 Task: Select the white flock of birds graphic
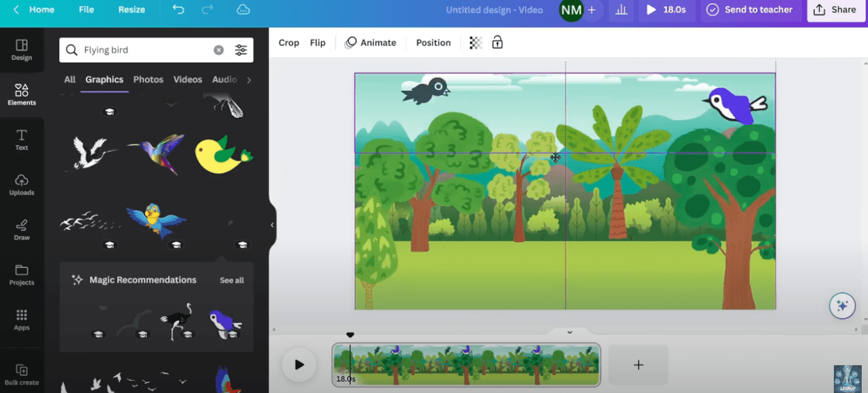[x=89, y=221]
